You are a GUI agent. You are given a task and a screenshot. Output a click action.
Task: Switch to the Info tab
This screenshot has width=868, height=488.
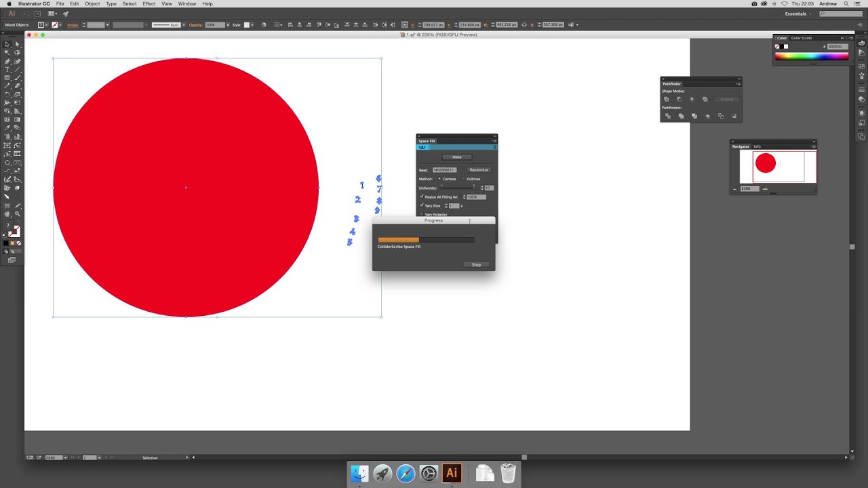tap(757, 146)
